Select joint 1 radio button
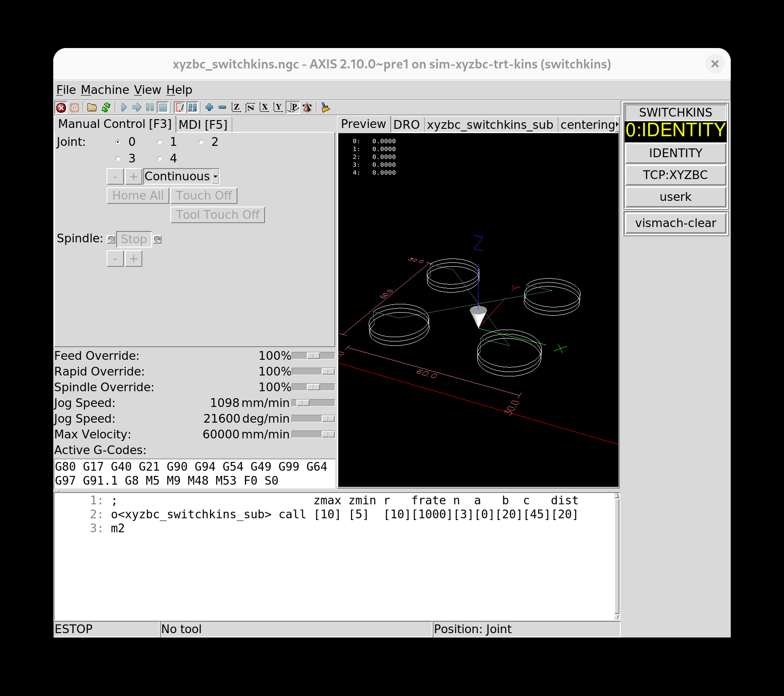Screen dimensions: 784x696 pos(159,142)
